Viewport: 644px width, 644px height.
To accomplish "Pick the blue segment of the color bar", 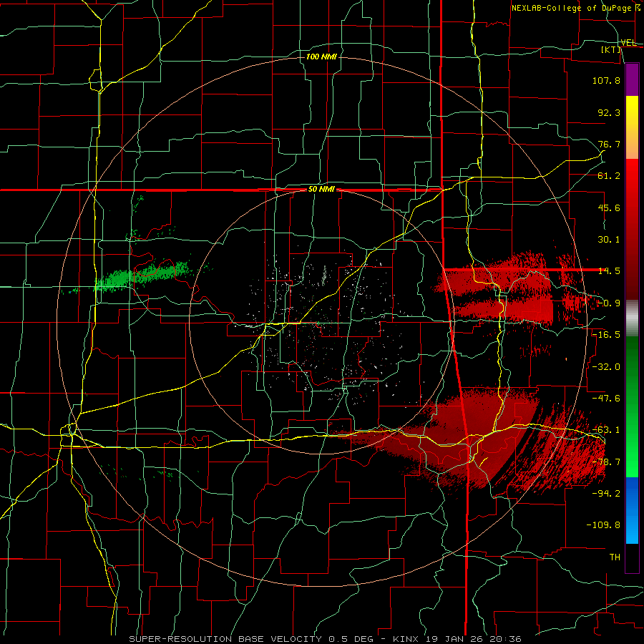I will (632, 510).
